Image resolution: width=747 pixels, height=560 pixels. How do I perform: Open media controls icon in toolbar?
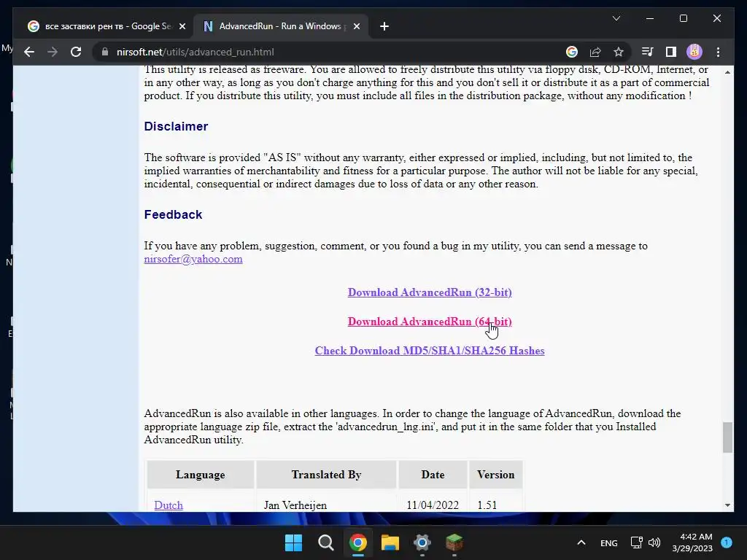pyautogui.click(x=648, y=52)
